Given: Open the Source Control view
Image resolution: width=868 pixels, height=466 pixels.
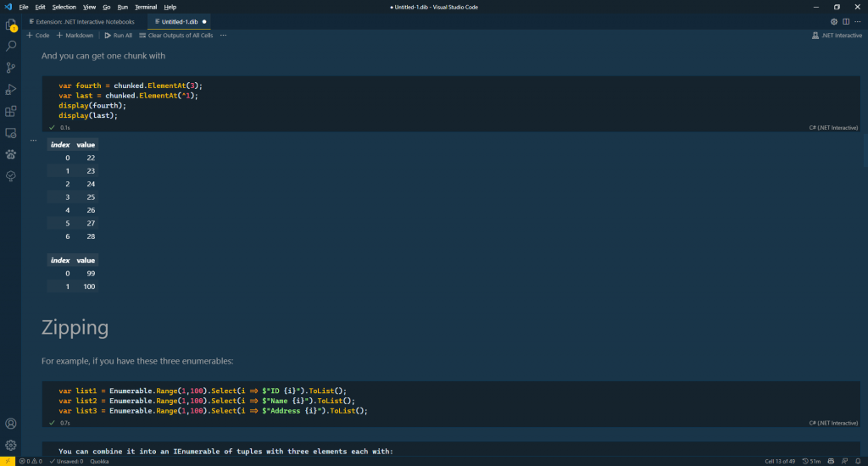Looking at the screenshot, I should pyautogui.click(x=10, y=68).
